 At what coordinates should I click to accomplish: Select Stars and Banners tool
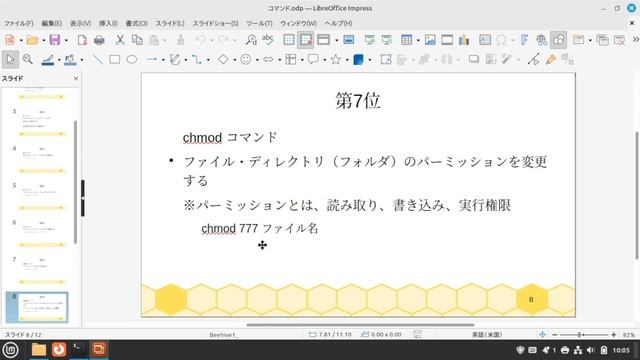coord(336,60)
